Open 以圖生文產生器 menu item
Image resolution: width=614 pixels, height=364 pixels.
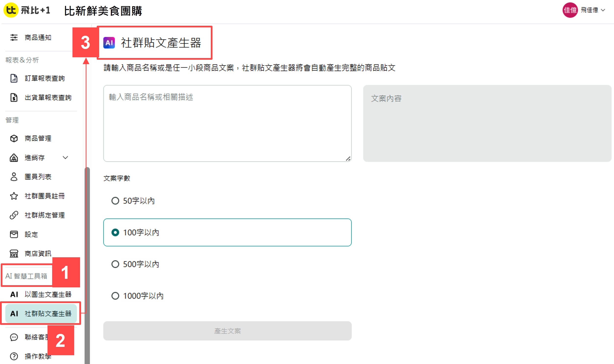point(47,294)
